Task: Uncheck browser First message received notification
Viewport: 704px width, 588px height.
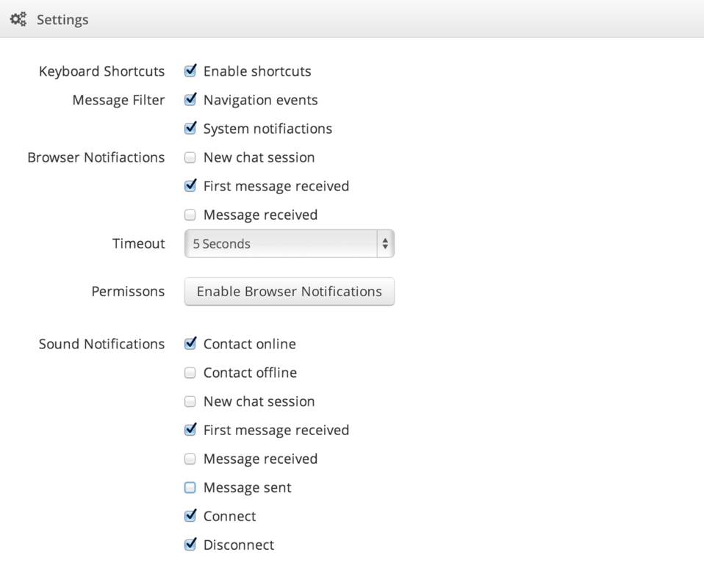Action: (190, 186)
